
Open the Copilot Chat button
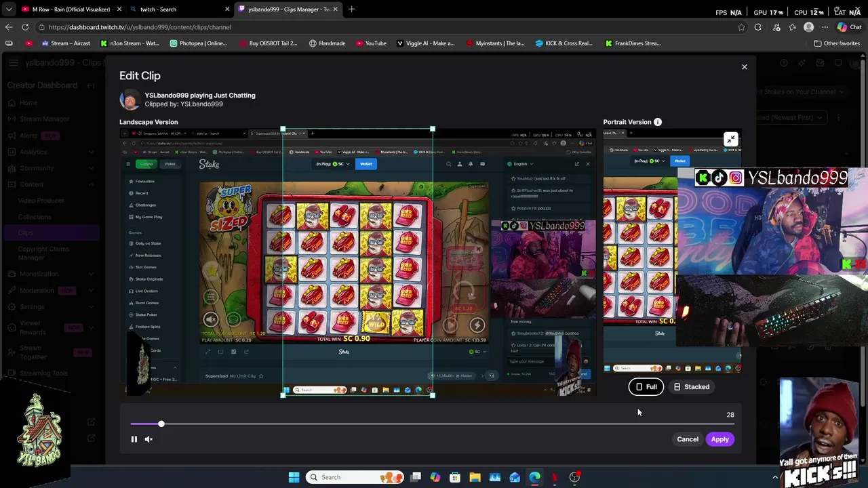[x=849, y=27]
